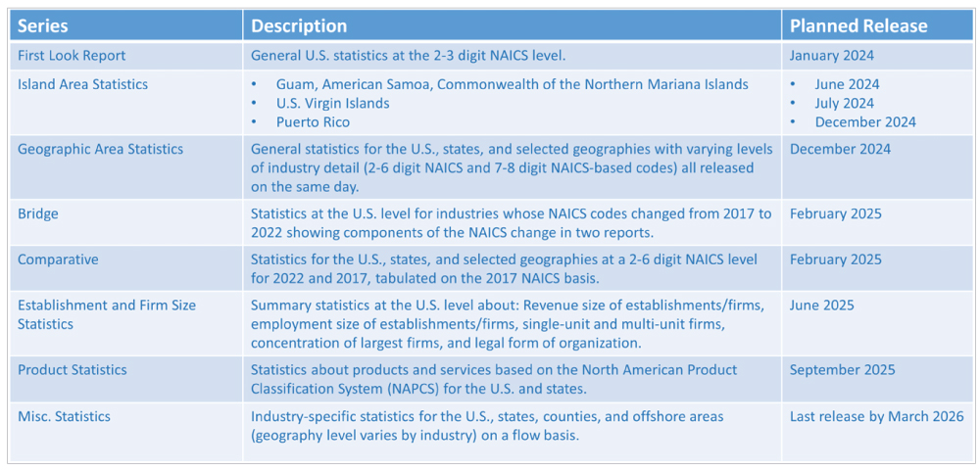The width and height of the screenshot is (980, 471).
Task: Click the Puerto Rico bullet item
Action: coord(314,122)
